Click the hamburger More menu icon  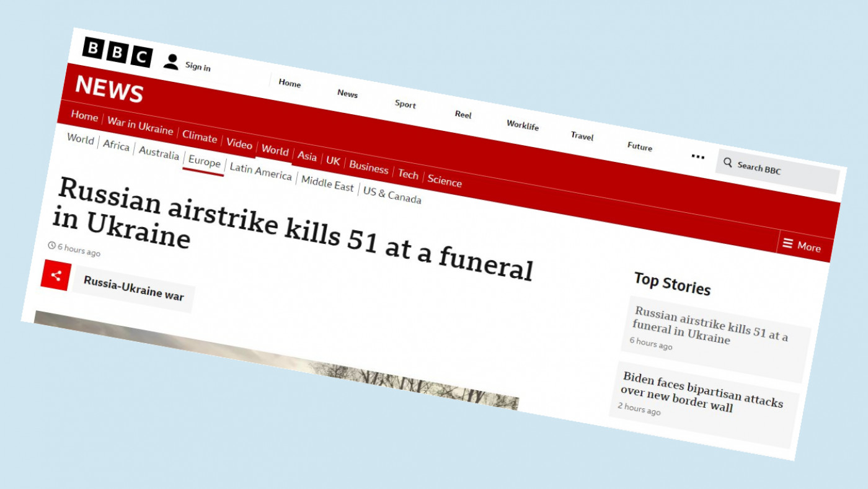[788, 243]
